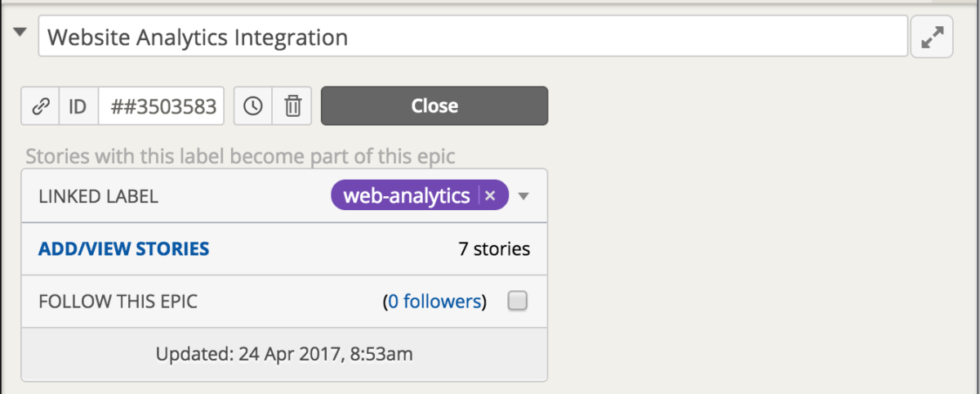This screenshot has height=394, width=980.
Task: Click the stories-with-this-label hint text
Action: [241, 155]
